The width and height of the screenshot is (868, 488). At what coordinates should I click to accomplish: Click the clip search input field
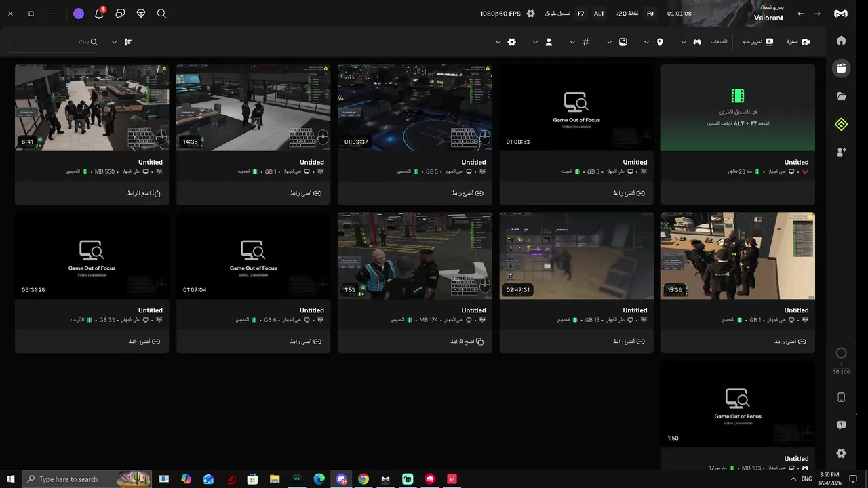tap(53, 42)
